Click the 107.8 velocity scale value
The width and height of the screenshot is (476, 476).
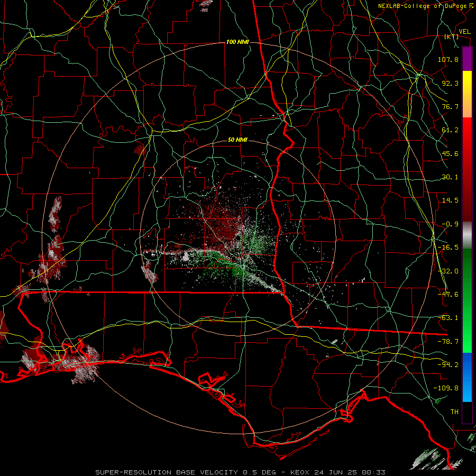click(448, 59)
